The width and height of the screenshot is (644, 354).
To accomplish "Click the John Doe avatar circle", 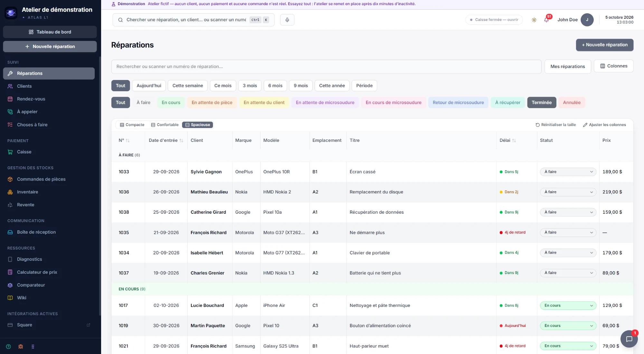I will pyautogui.click(x=587, y=20).
